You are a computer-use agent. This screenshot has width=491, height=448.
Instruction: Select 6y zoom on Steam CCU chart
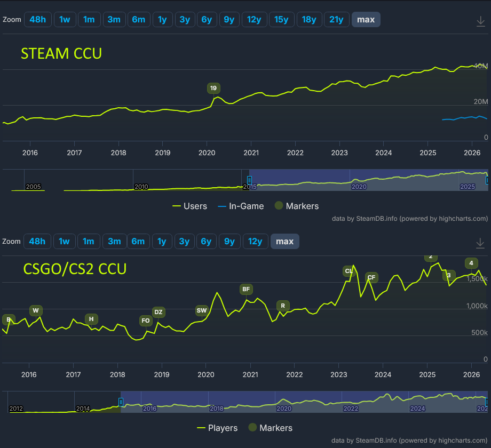point(207,20)
